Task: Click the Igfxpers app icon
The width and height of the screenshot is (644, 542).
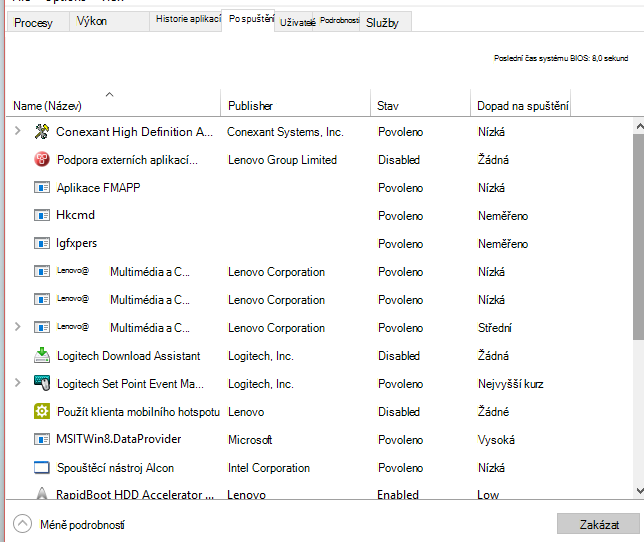Action: (x=41, y=243)
